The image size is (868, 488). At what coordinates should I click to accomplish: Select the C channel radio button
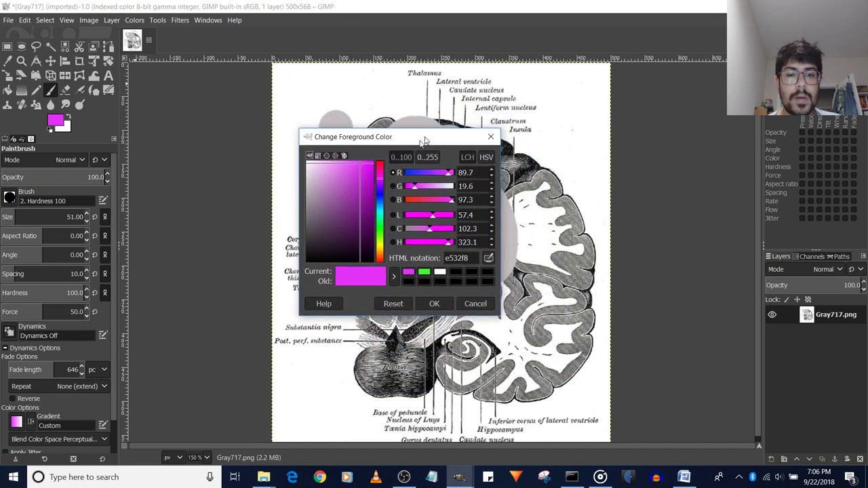pos(392,228)
